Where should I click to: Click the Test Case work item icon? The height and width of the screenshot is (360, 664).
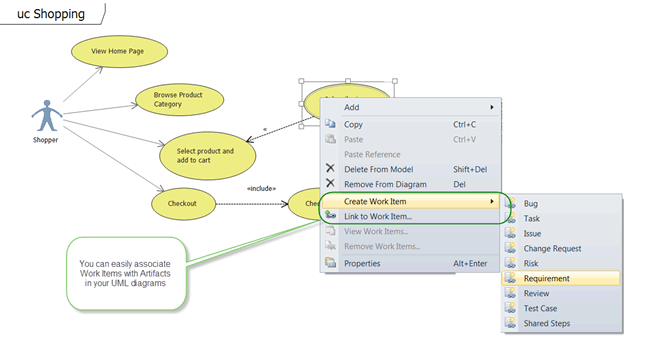tap(510, 308)
